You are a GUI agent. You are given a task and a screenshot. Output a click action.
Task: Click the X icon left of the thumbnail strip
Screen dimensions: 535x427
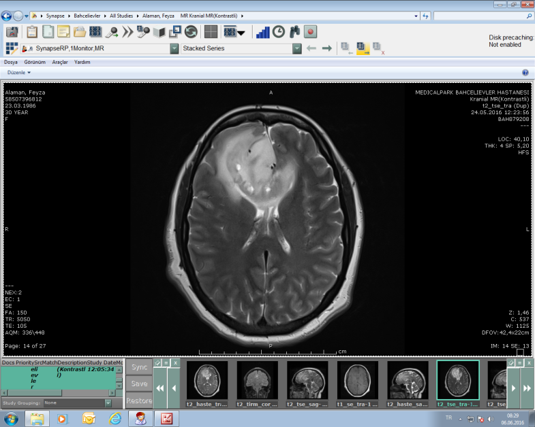(x=175, y=363)
